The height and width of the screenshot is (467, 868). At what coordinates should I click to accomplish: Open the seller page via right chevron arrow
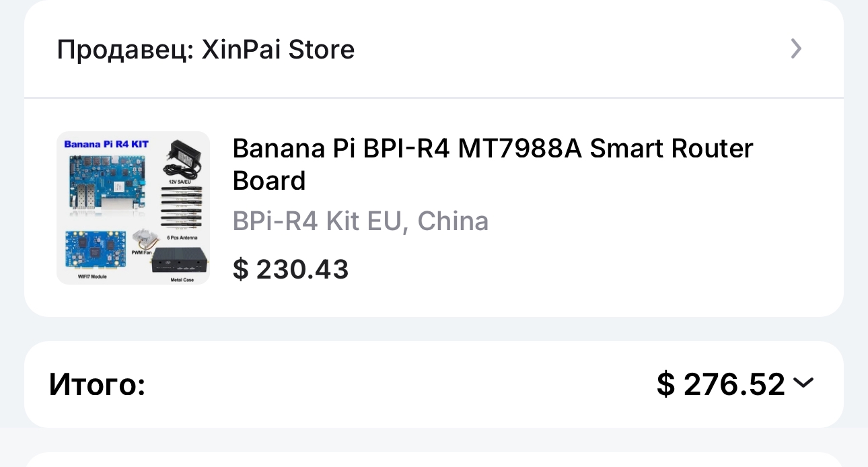[796, 49]
